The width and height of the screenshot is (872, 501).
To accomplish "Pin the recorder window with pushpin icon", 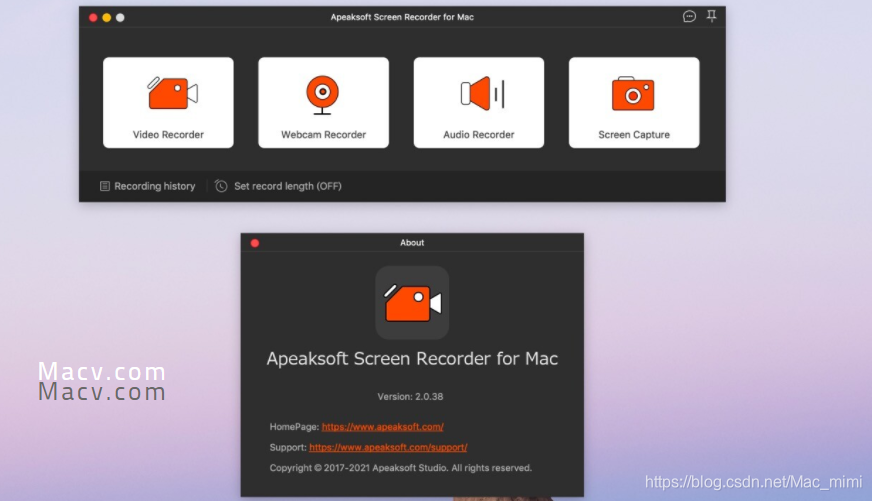I will tap(711, 16).
